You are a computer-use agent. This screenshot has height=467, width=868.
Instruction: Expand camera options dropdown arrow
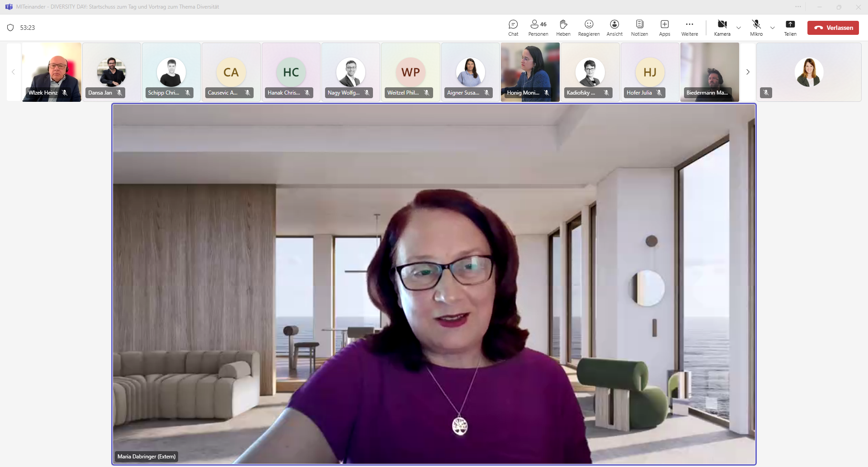pos(739,28)
